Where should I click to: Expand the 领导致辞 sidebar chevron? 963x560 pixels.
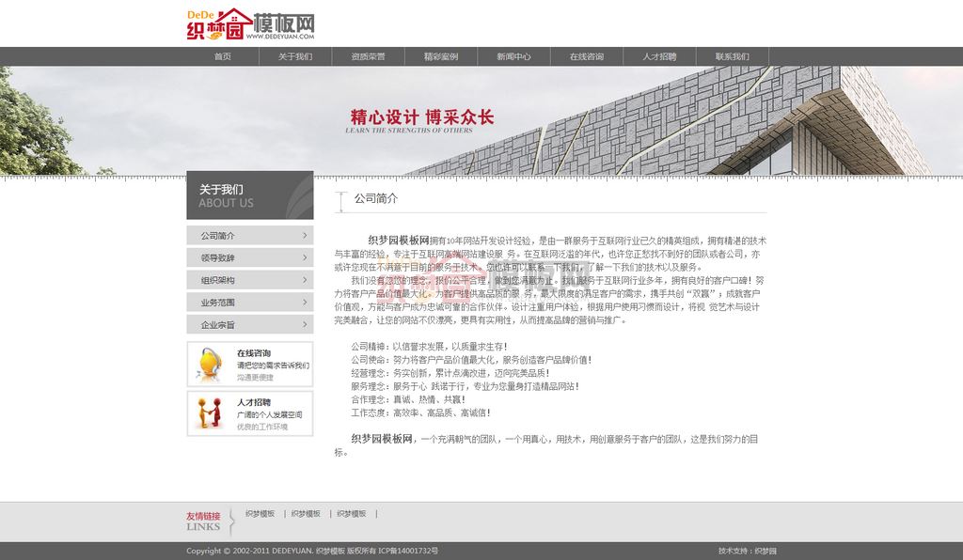[x=305, y=257]
